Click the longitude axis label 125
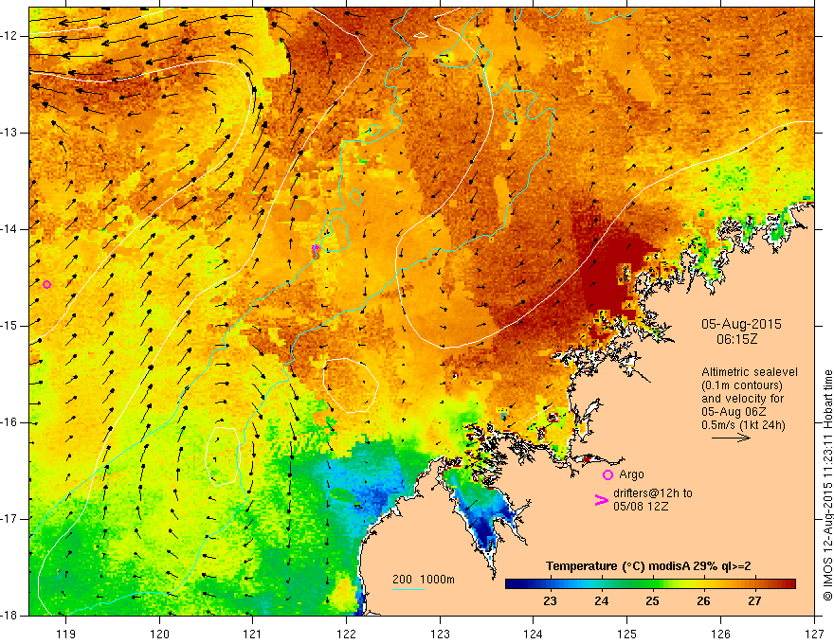This screenshot has width=834, height=644. (627, 635)
